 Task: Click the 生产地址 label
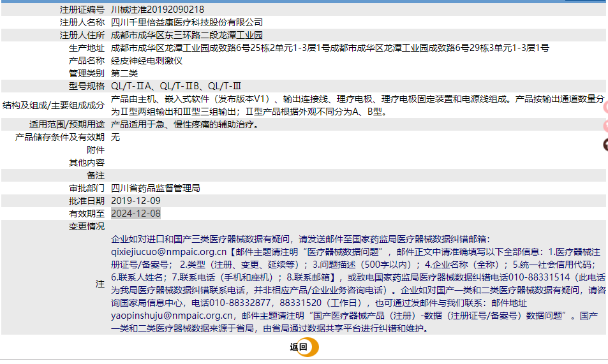pos(87,48)
